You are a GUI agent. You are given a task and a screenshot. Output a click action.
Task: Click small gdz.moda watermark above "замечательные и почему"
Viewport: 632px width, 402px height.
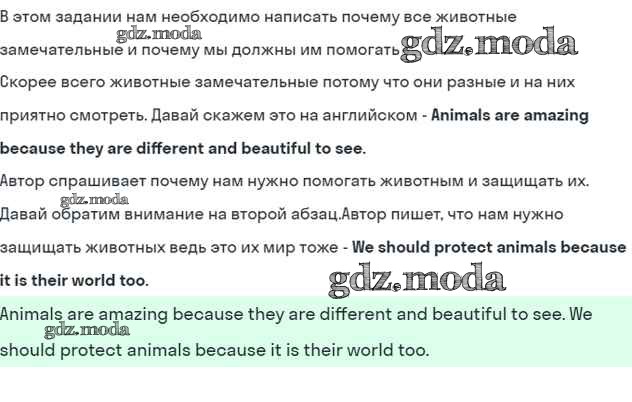point(159,33)
